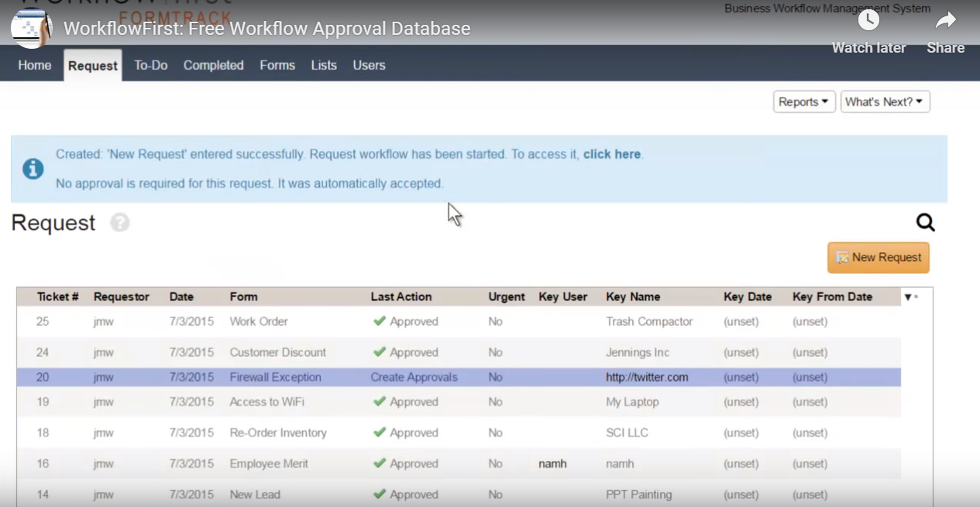Open the Completed tab
The width and height of the screenshot is (980, 507).
pyautogui.click(x=213, y=65)
